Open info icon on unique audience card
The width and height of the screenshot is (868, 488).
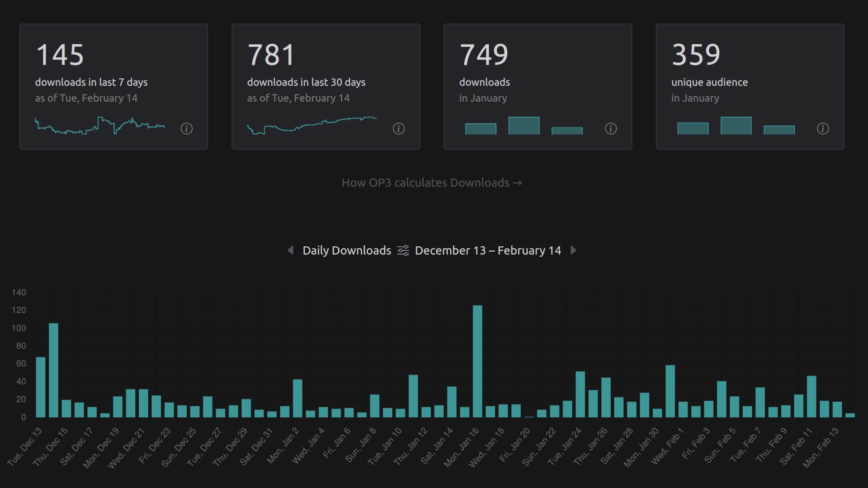823,129
